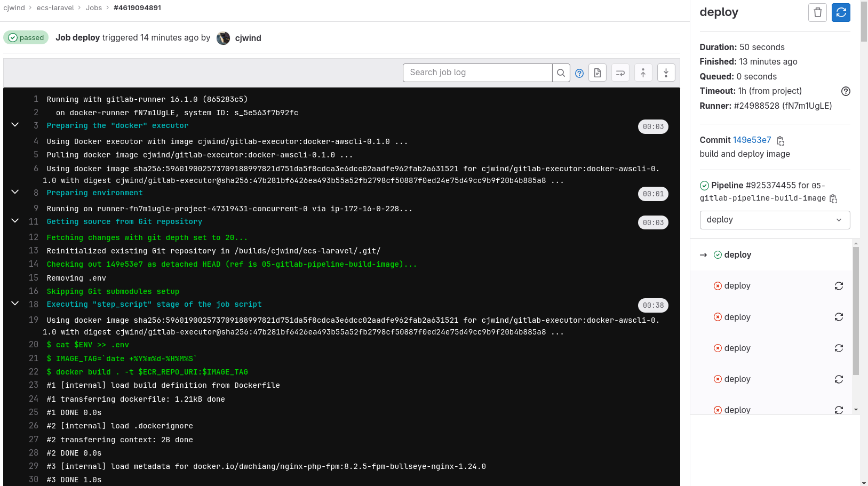The image size is (868, 486).
Task: Retry the third failed deploy job
Action: pyautogui.click(x=839, y=348)
